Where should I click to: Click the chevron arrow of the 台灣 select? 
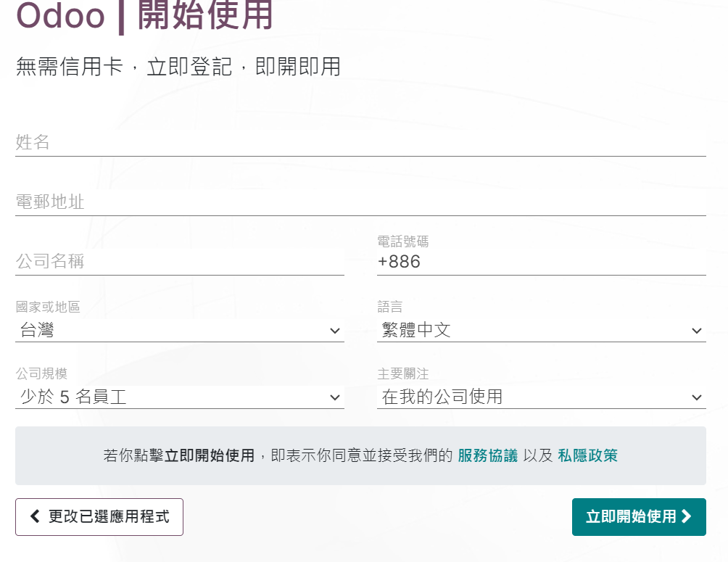[335, 331]
